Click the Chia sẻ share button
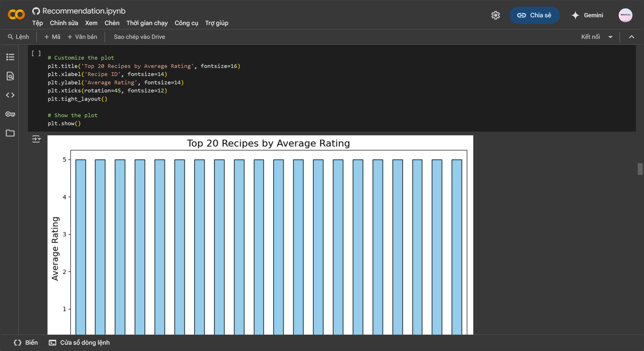644x351 pixels. pos(534,15)
